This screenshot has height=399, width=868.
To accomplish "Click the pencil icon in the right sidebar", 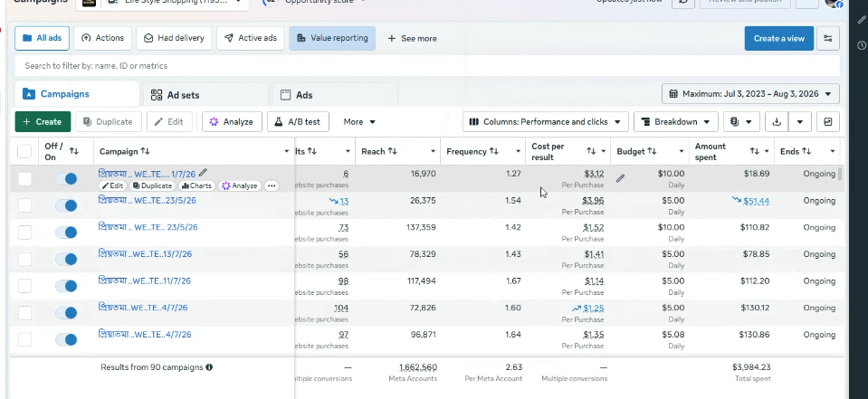I will point(862,20).
